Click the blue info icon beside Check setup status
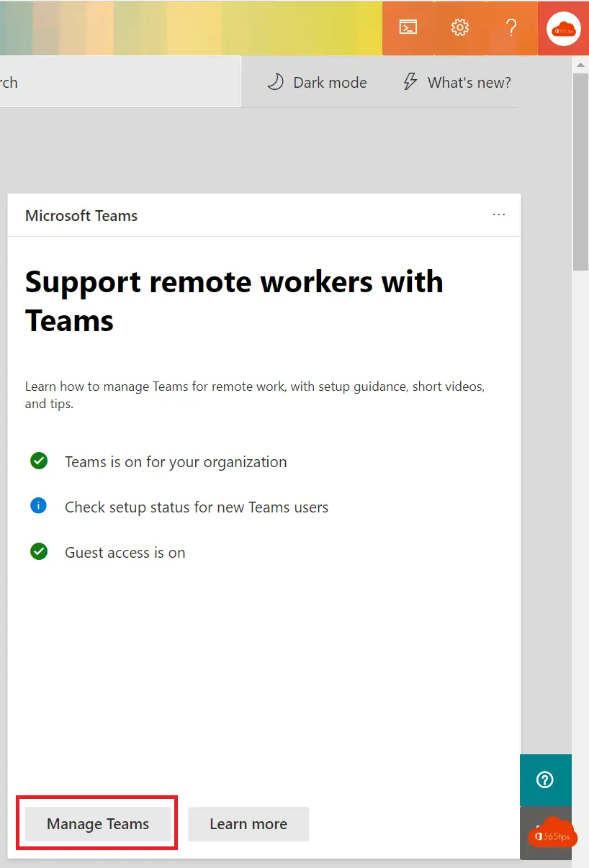Screen dimensions: 589x868 (x=39, y=506)
